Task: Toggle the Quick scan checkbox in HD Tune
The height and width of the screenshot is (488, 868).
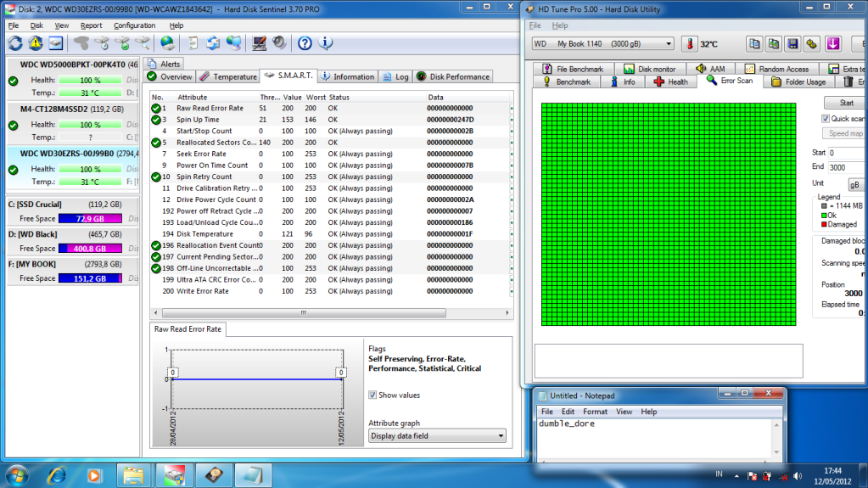Action: coord(826,119)
